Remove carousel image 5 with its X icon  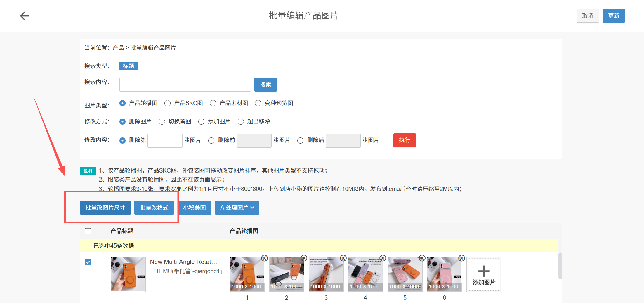coord(422,258)
